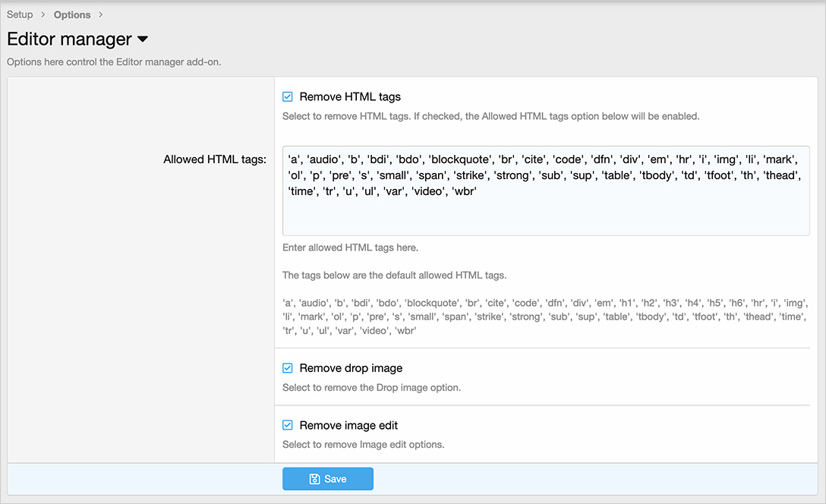This screenshot has width=826, height=504.
Task: Click the chevron separator after Setup
Action: click(x=43, y=15)
